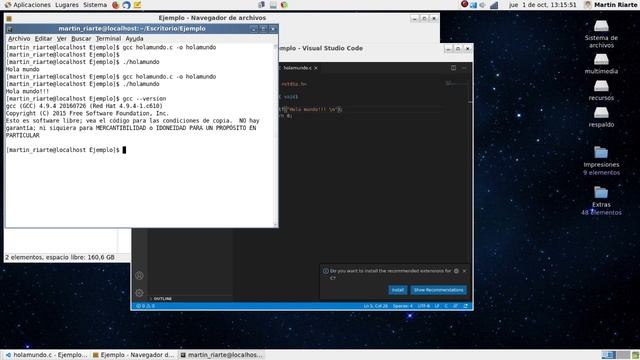
Task: Open the Archivo menu in terminal
Action: (19, 38)
